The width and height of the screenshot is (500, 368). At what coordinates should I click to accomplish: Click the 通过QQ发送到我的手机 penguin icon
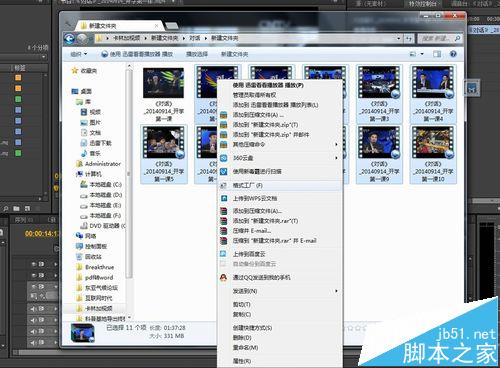click(x=223, y=277)
